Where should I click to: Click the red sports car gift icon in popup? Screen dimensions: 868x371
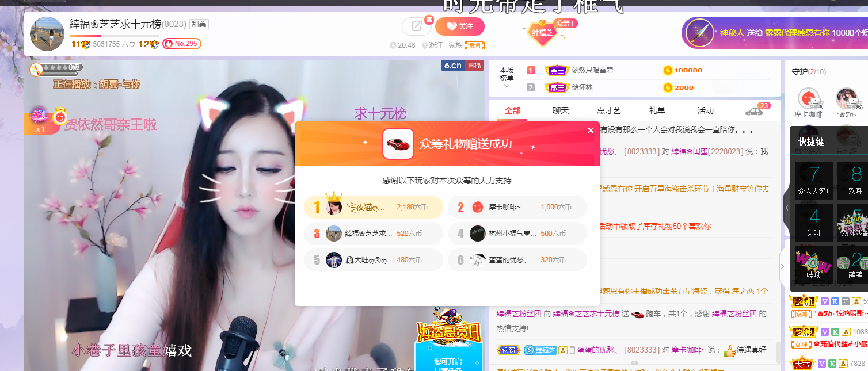[x=398, y=144]
